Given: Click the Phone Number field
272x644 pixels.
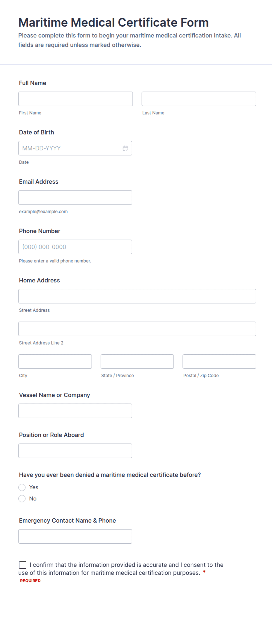Looking at the screenshot, I should (75, 247).
